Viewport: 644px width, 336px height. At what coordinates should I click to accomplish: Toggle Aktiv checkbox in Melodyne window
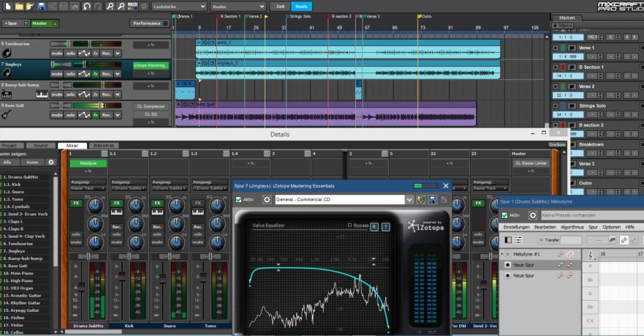pos(505,215)
